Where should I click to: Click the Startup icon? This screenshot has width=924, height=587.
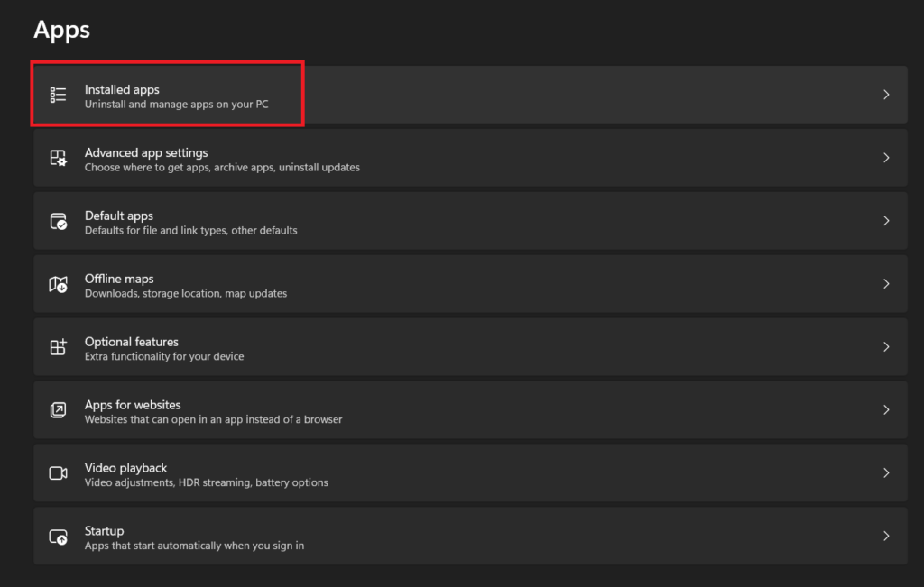click(58, 536)
